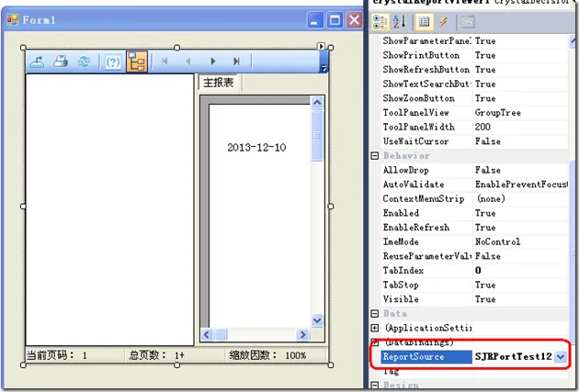This screenshot has height=392, width=579.
Task: Click the Alphabetical sort icon in Properties
Action: 399,22
